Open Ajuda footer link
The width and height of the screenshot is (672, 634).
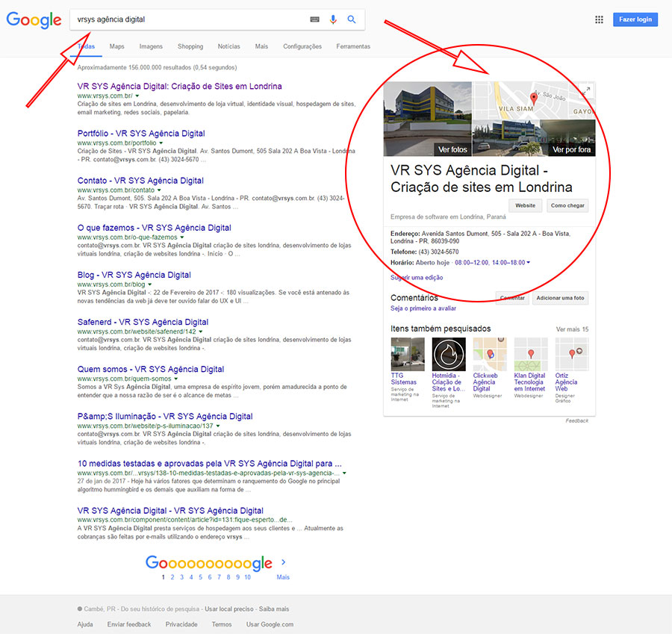point(85,624)
